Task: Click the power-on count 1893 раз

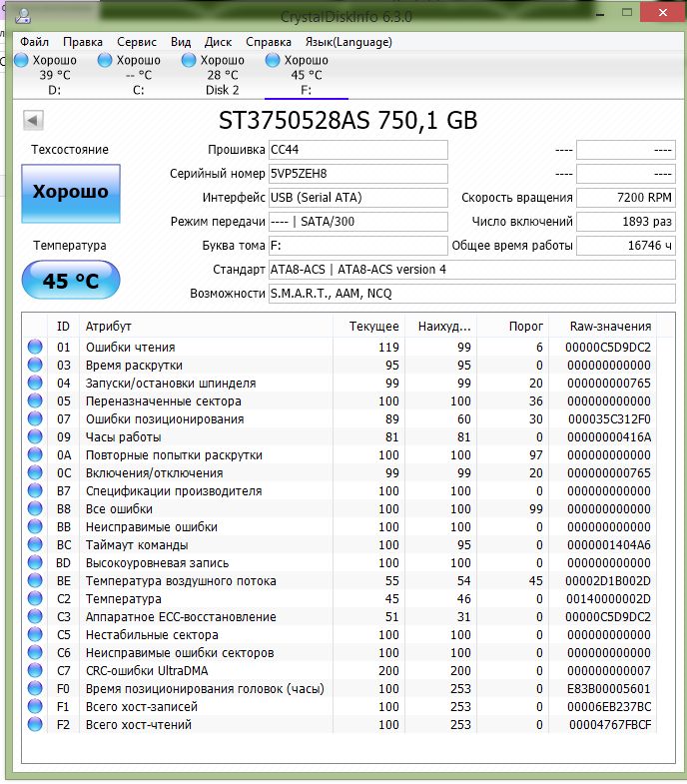Action: (626, 222)
